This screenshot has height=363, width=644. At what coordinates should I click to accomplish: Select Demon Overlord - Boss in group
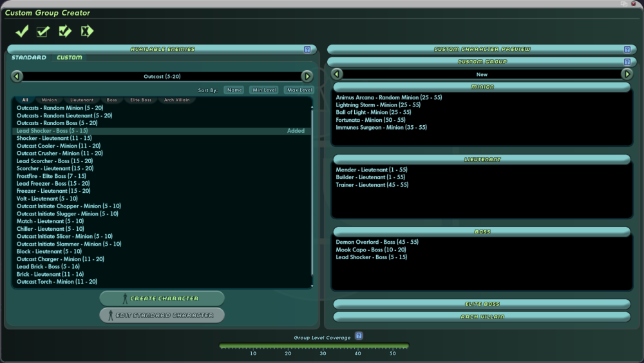(377, 242)
